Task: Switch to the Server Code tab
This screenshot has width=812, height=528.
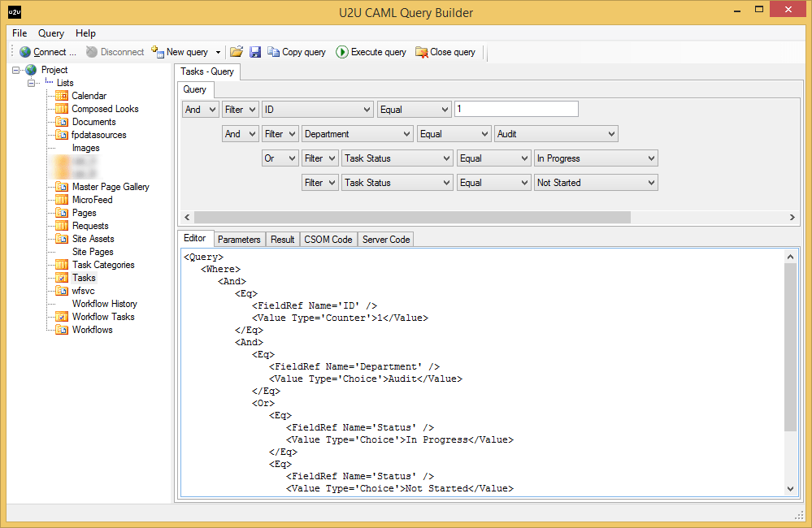Action: pos(386,239)
